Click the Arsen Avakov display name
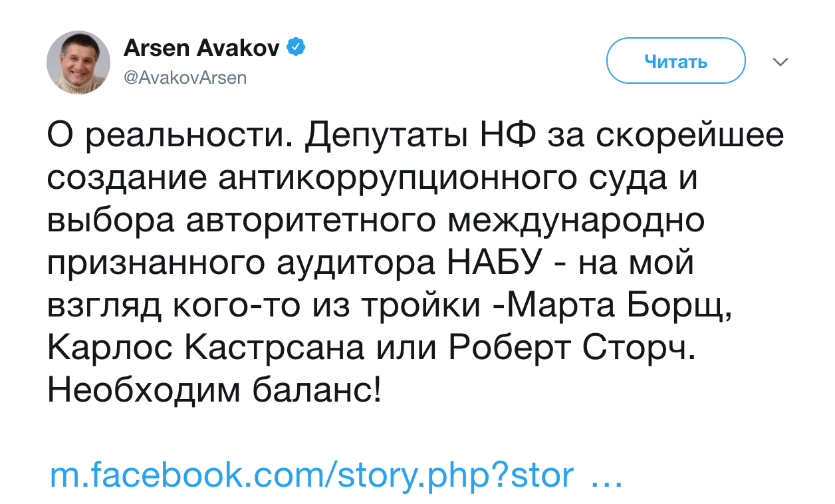The height and width of the screenshot is (504, 835). [x=202, y=48]
